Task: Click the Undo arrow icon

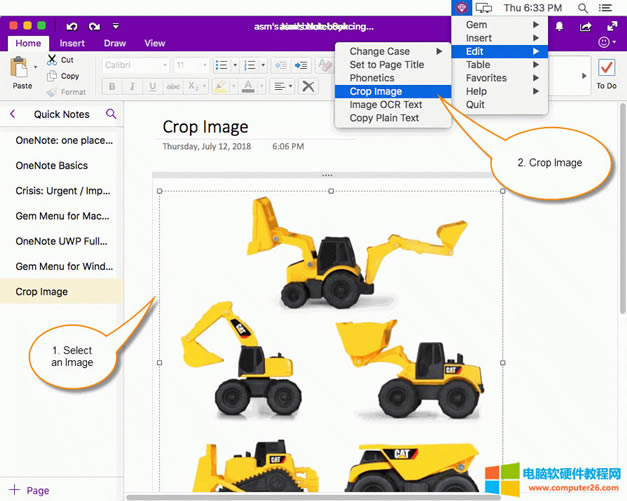Action: coord(72,25)
